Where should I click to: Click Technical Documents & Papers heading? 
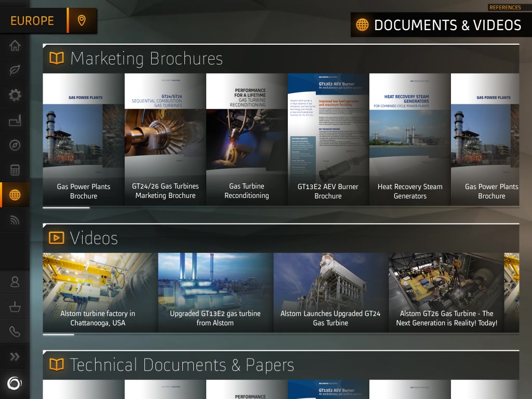[x=182, y=365]
